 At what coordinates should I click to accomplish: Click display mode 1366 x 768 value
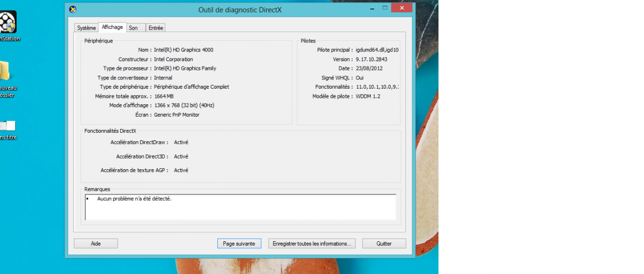(x=184, y=105)
